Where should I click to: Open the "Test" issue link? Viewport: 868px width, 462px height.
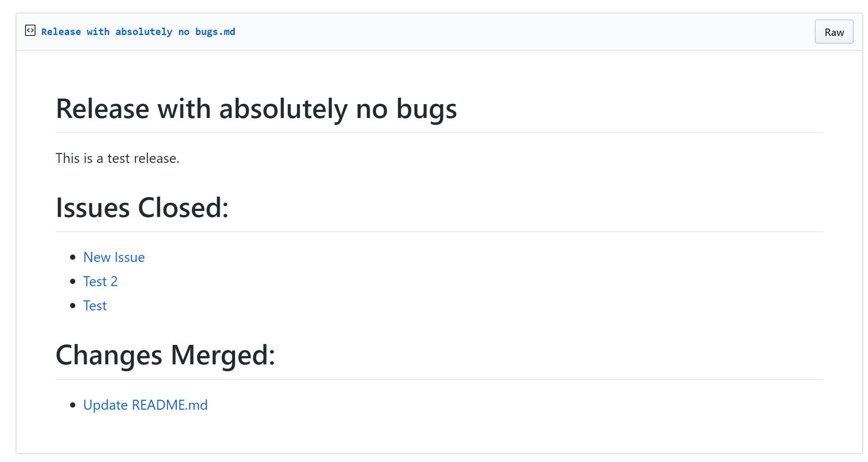95,306
